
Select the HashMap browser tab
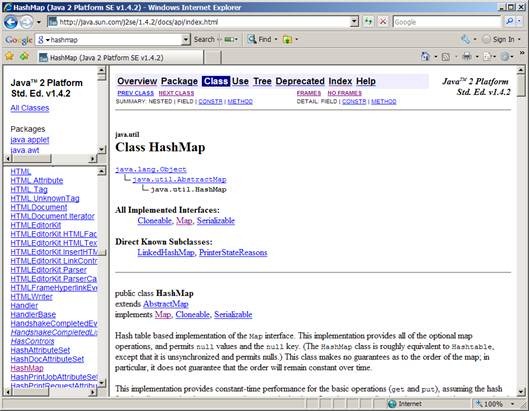pyautogui.click(x=121, y=58)
